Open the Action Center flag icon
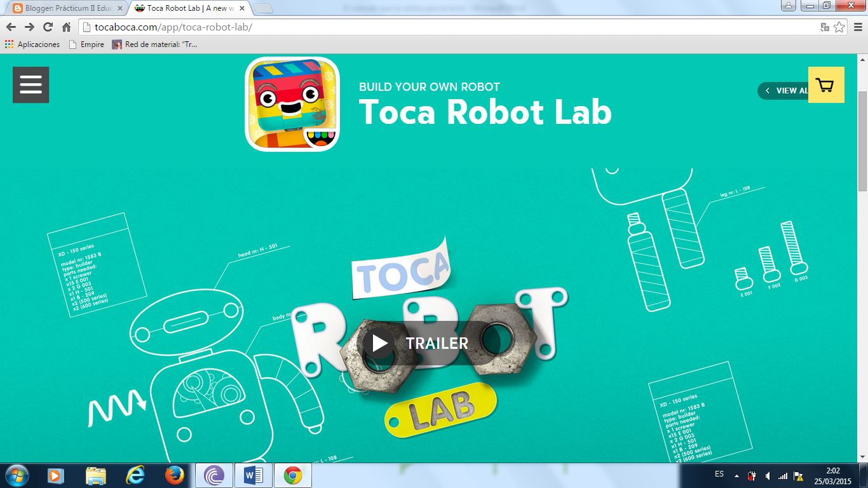868x488 pixels. pos(798,475)
